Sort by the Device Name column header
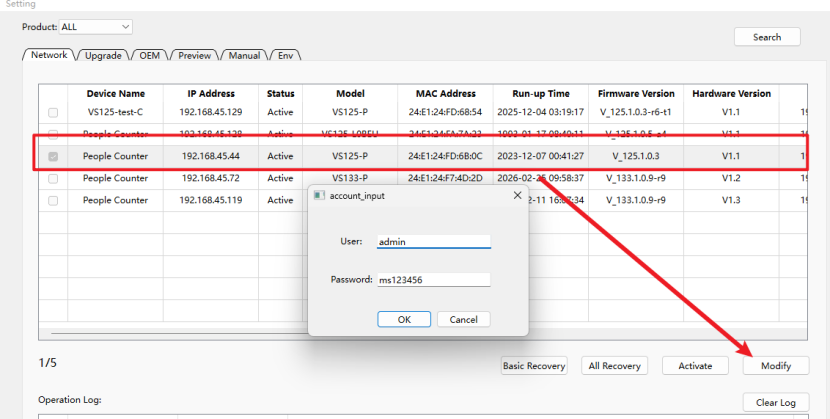This screenshot has height=419, width=830. 115,94
